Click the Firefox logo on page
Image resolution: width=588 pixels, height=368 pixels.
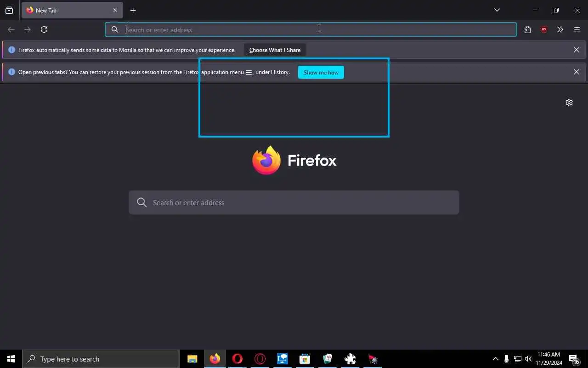coord(266,160)
